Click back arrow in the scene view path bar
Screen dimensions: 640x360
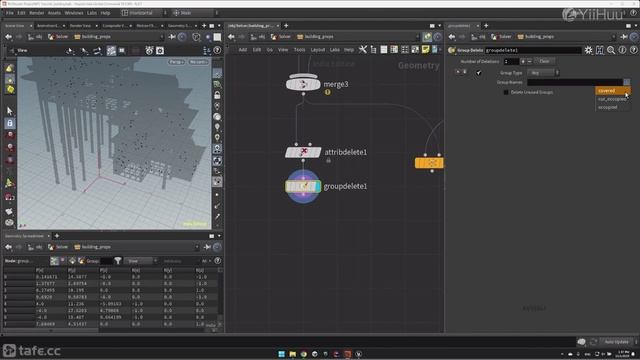[9, 37]
